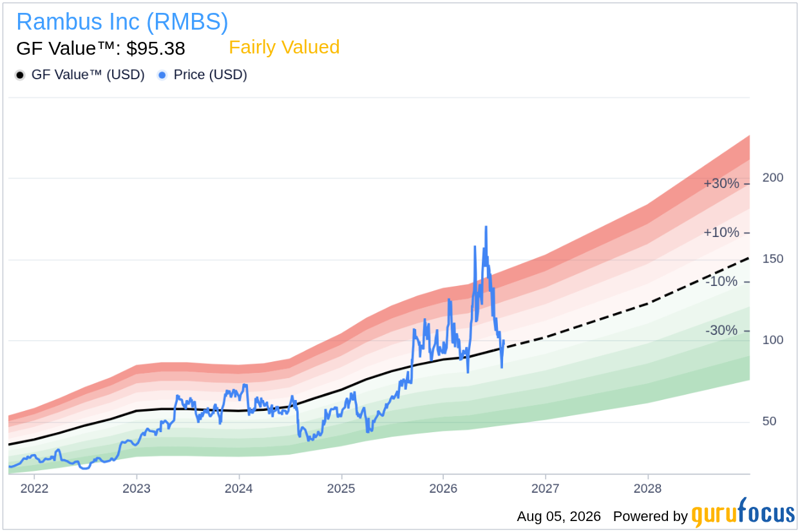Click the blue Price legend dot

pyautogui.click(x=162, y=75)
